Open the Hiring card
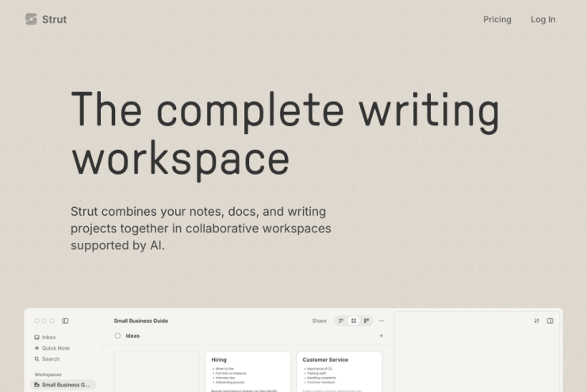Screen dimensions: 587x392 point(247,372)
